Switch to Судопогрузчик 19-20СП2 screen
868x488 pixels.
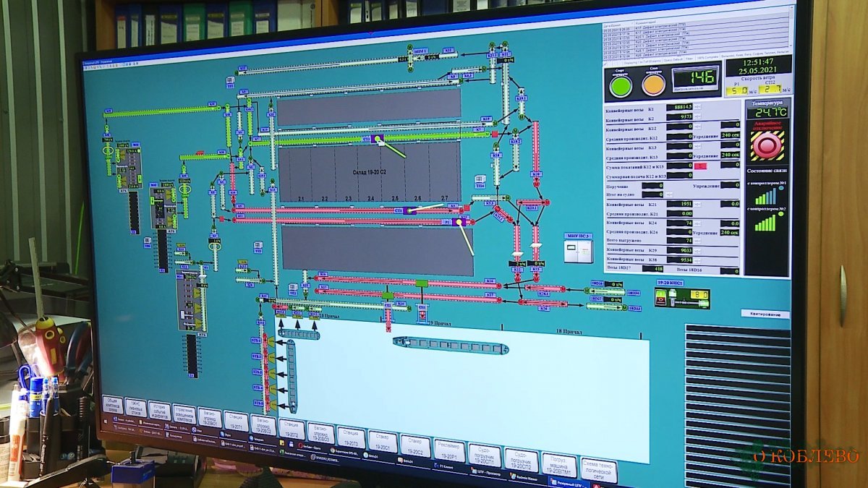click(521, 460)
